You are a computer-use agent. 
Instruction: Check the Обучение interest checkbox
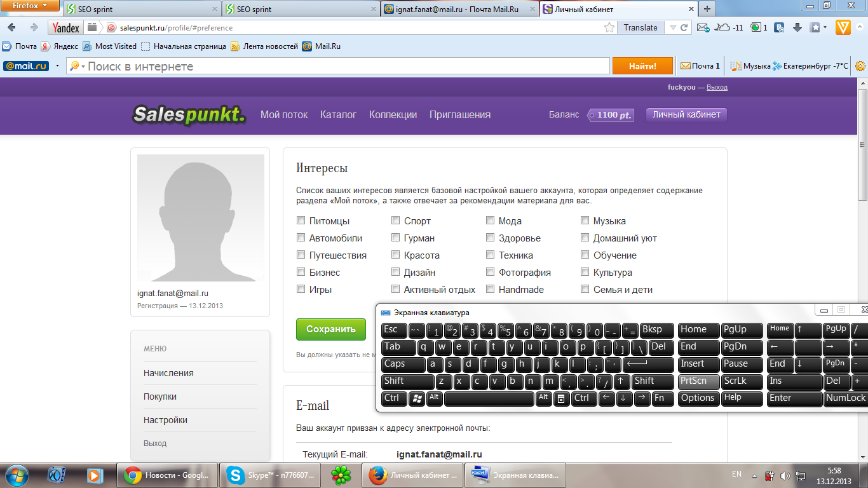point(585,255)
